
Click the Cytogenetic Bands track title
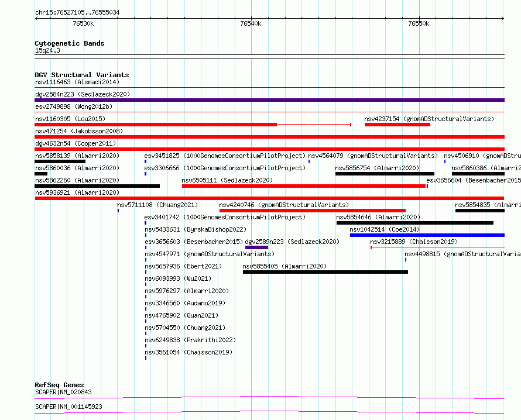coord(70,43)
